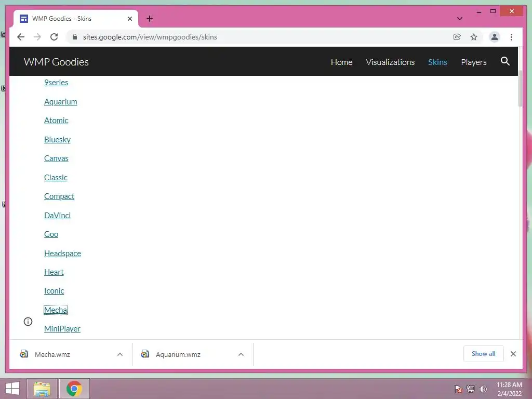532x399 pixels.
Task: Click the Atomic skin link
Action: click(x=56, y=121)
